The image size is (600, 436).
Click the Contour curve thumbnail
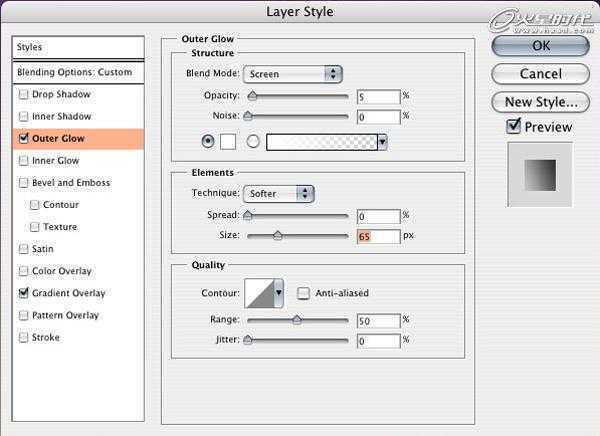[x=259, y=293]
